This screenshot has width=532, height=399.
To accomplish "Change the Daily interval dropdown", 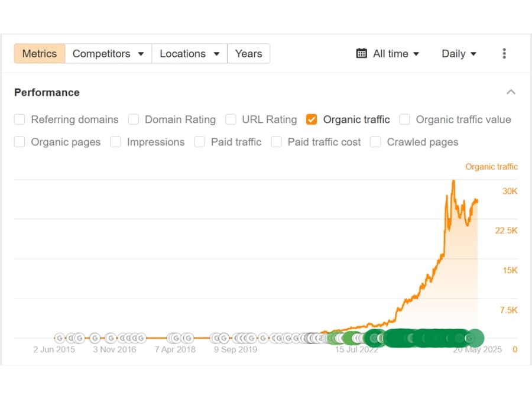I will [x=459, y=54].
